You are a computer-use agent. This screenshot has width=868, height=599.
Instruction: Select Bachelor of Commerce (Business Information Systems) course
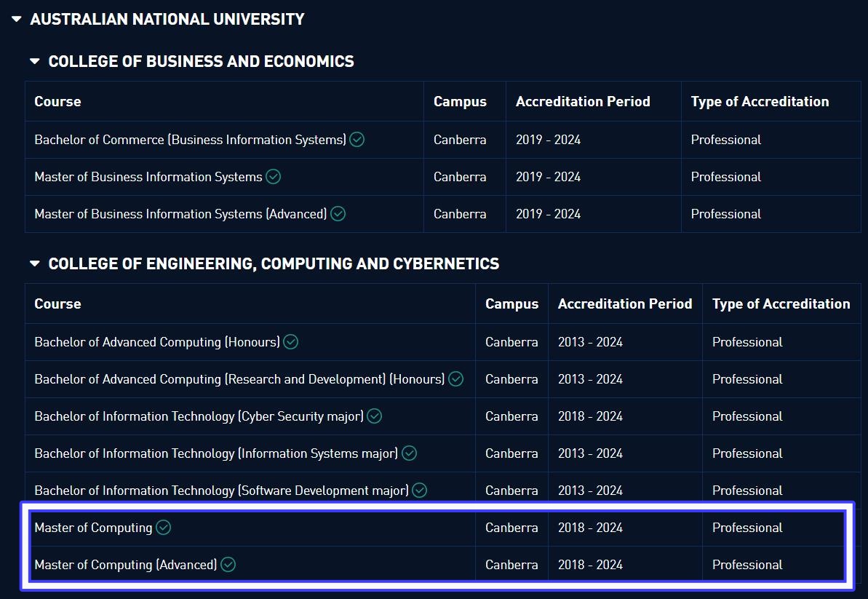(x=191, y=140)
